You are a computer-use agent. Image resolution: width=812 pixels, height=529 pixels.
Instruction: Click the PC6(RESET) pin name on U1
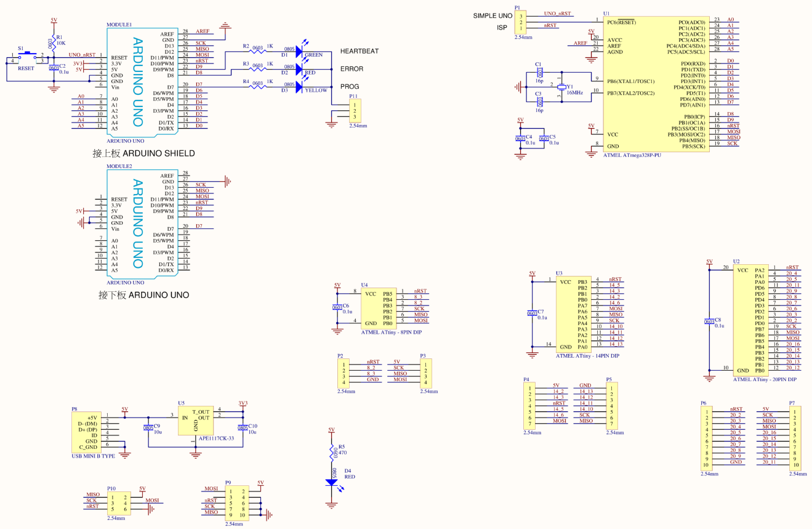[x=622, y=22]
